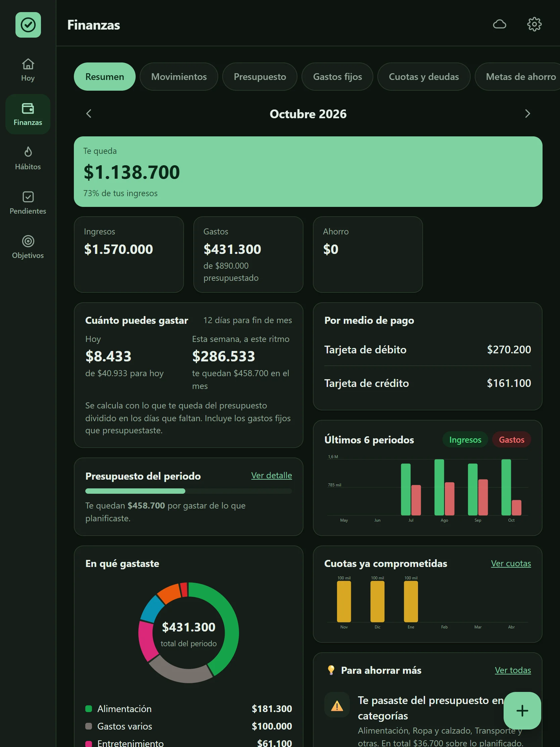
Task: Click the Gastos $431.300 summary card
Action: pos(248,255)
